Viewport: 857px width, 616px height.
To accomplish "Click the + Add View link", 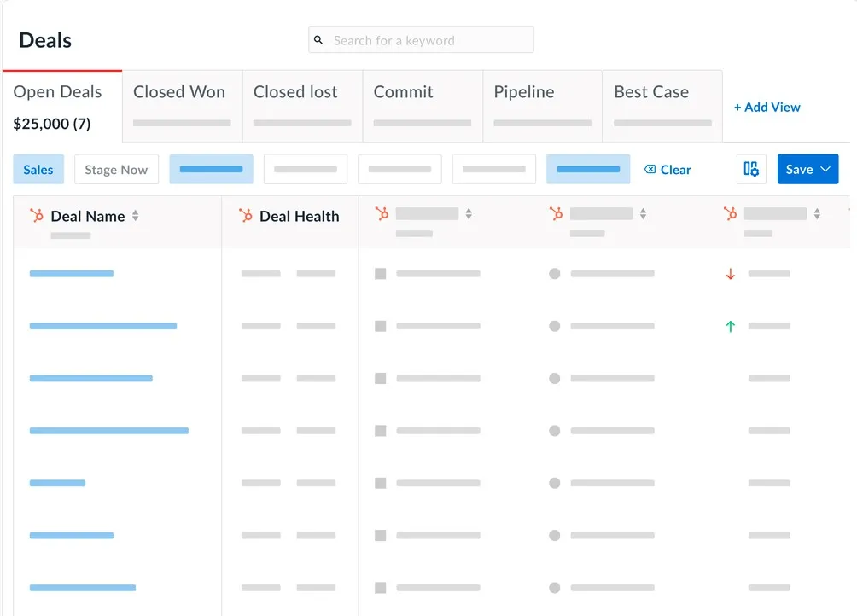I will [767, 107].
